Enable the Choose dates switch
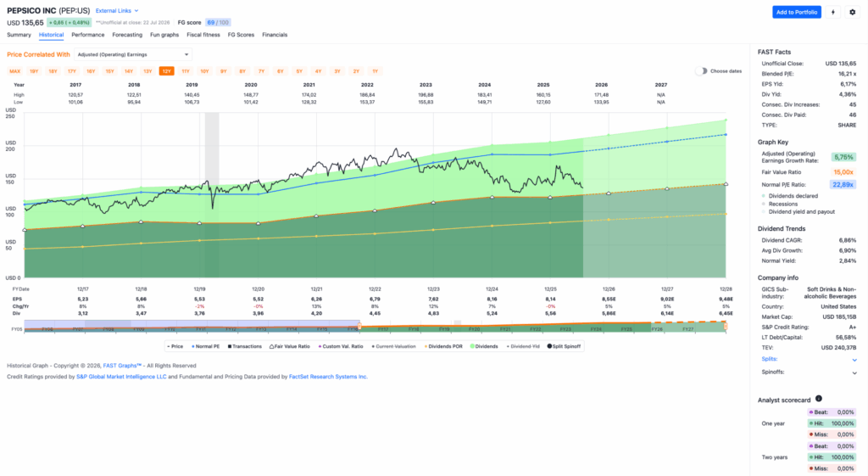Viewport: 868px width, 476px height. [701, 71]
